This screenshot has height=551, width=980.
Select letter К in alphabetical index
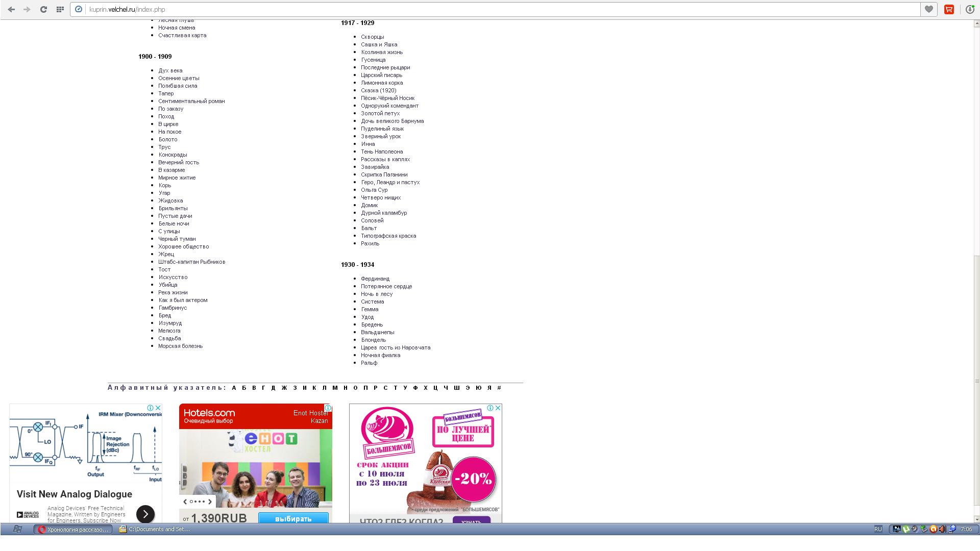314,388
